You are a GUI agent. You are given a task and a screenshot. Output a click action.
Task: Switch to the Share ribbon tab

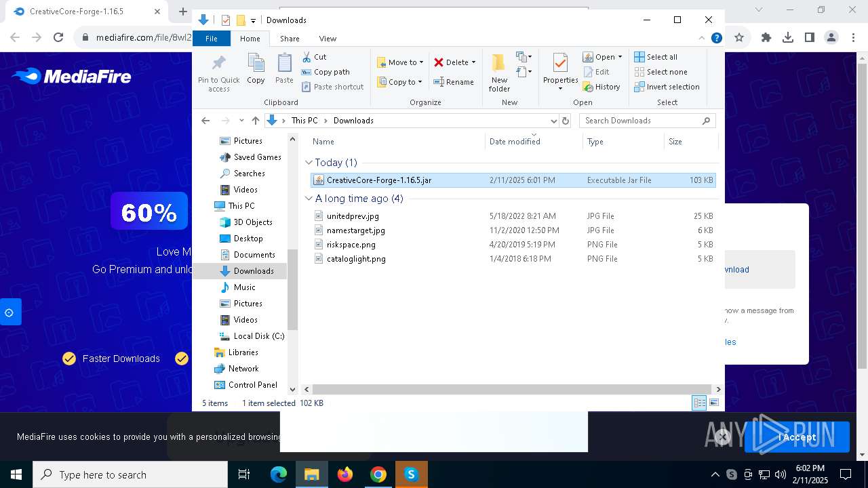[x=290, y=39]
